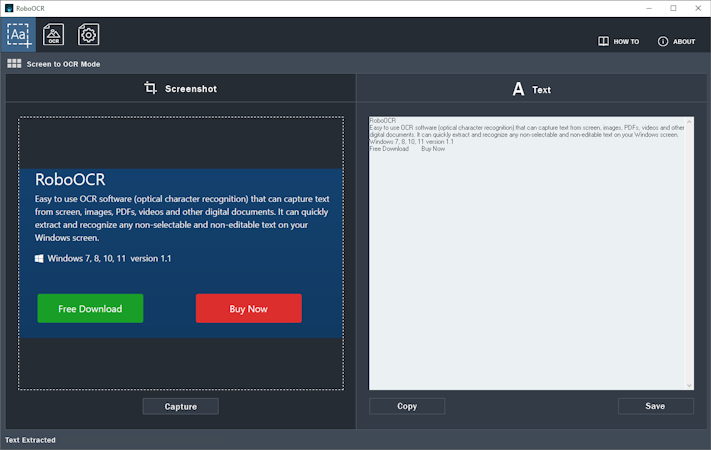
Task: Click the 'RoboOCR' first line in extracted text
Action: (x=383, y=121)
